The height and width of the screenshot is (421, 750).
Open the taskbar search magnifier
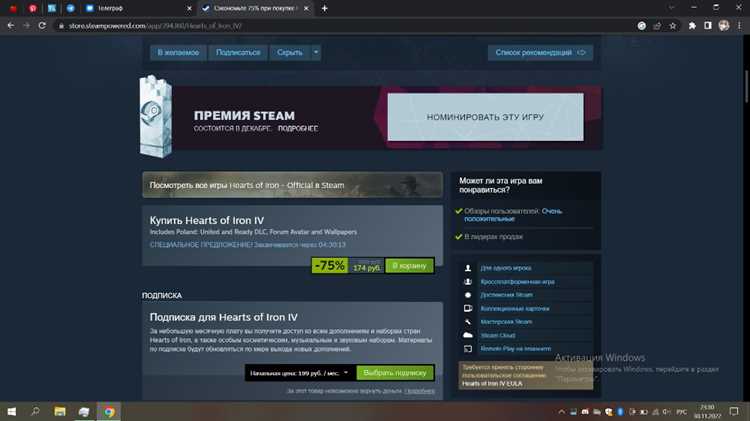tap(35, 411)
